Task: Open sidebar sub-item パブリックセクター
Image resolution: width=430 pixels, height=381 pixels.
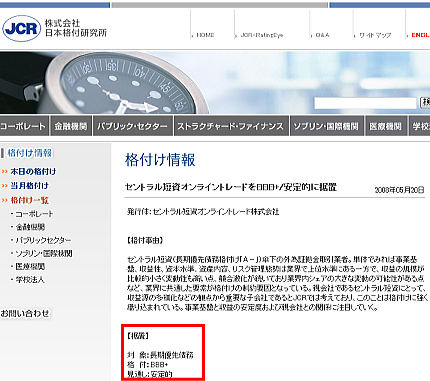Action: (x=43, y=240)
